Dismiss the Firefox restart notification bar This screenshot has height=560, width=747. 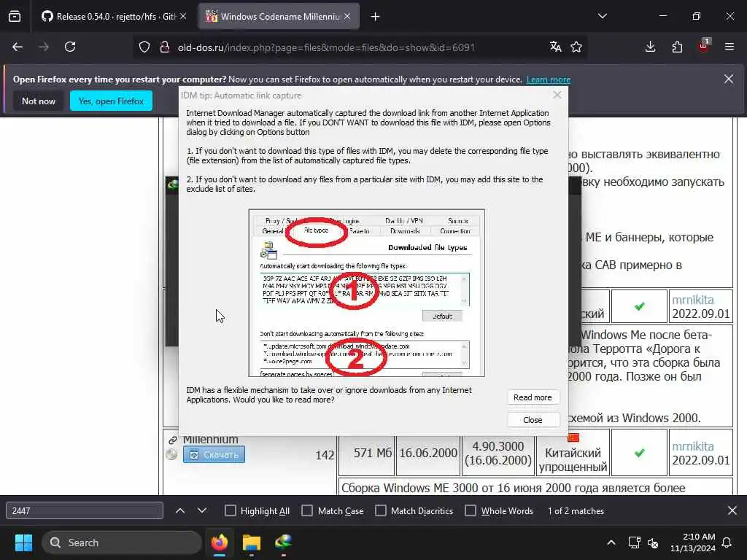tap(729, 79)
